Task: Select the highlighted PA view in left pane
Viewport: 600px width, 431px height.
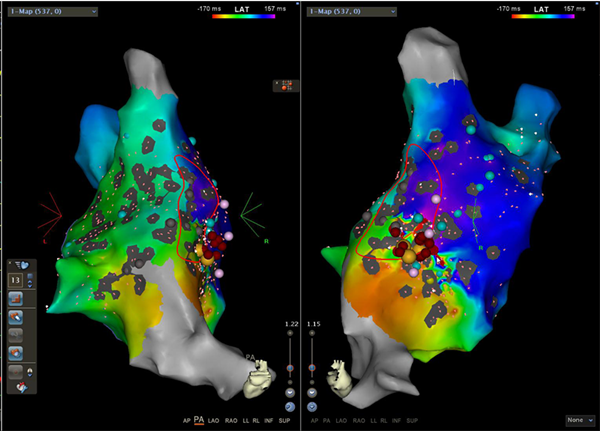Action: tap(199, 421)
